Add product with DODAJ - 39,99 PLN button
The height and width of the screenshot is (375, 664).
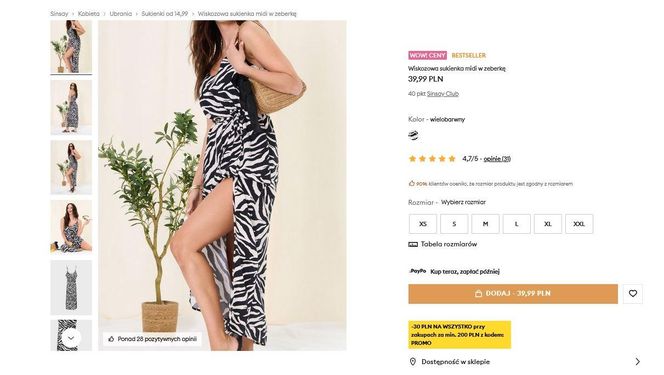click(x=513, y=294)
